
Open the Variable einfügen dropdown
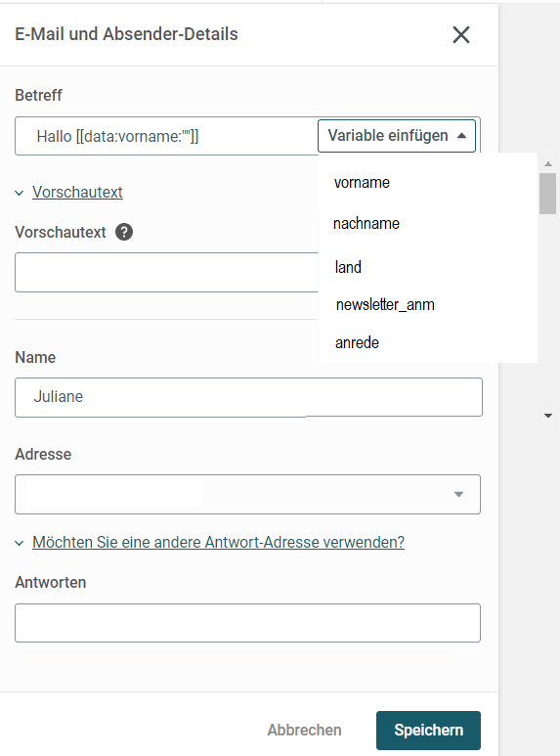point(397,136)
